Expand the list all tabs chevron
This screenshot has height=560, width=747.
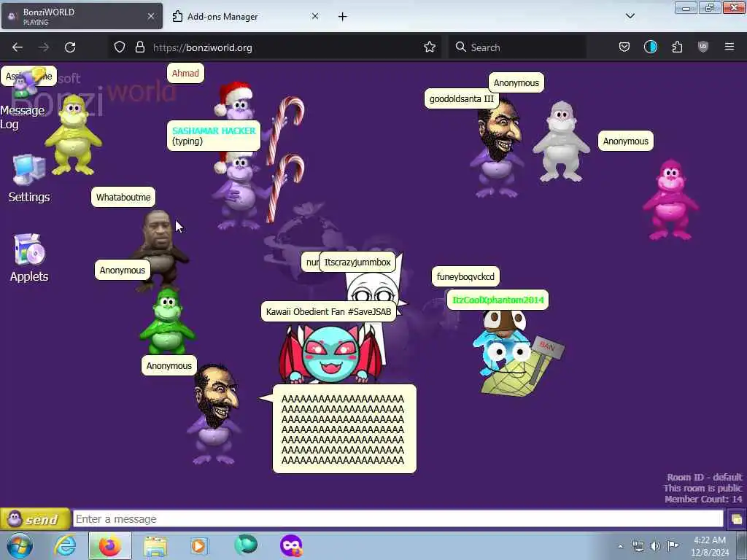point(630,16)
